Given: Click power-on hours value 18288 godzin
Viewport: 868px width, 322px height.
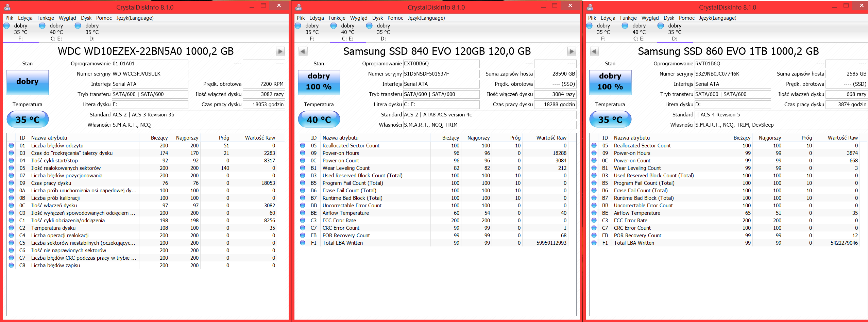Looking at the screenshot, I should 555,104.
